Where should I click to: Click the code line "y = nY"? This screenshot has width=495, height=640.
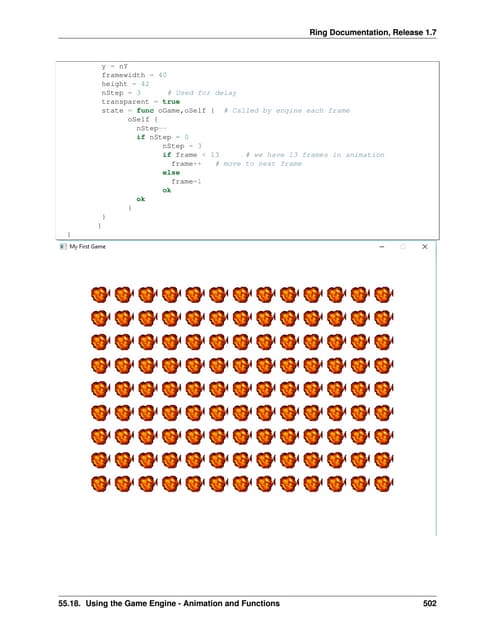115,66
